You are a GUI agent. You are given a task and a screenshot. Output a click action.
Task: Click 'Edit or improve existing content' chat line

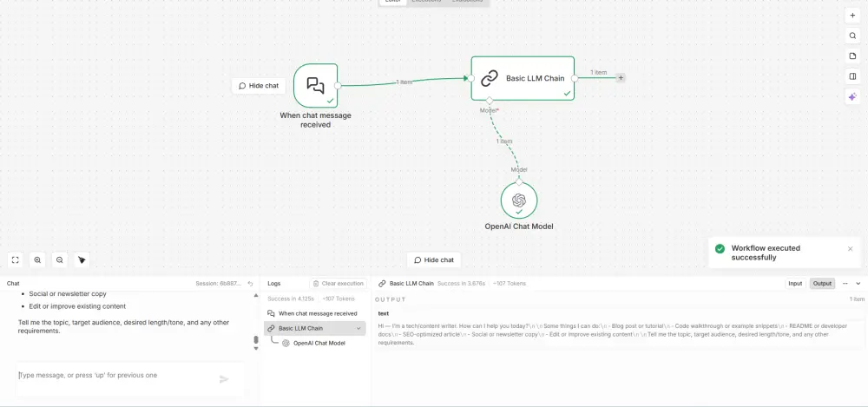[x=77, y=306]
